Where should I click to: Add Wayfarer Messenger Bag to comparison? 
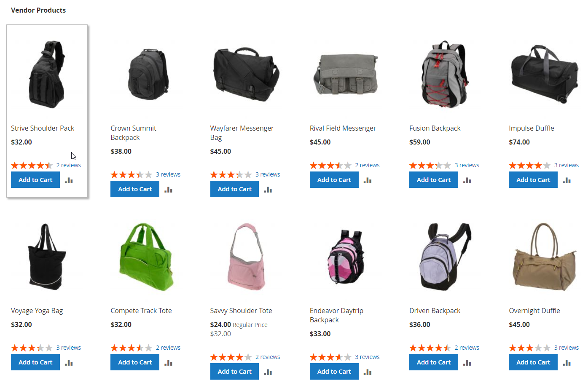click(x=268, y=190)
